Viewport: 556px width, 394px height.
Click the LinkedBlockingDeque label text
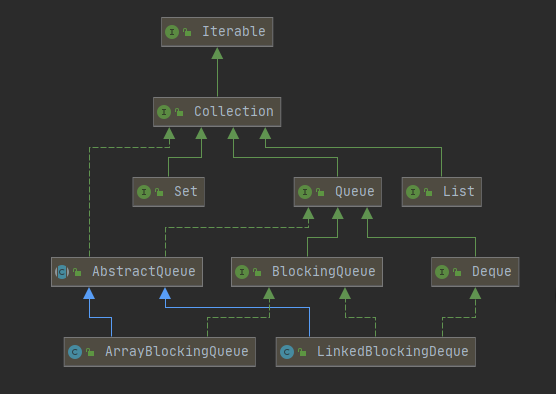pos(393,352)
